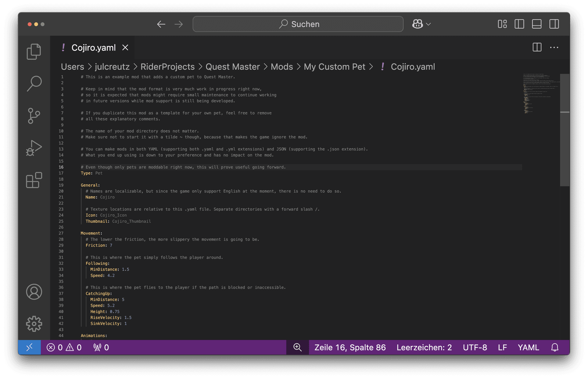The width and height of the screenshot is (588, 379).
Task: Select the Cojiro.yaml editor tab
Action: pos(92,47)
